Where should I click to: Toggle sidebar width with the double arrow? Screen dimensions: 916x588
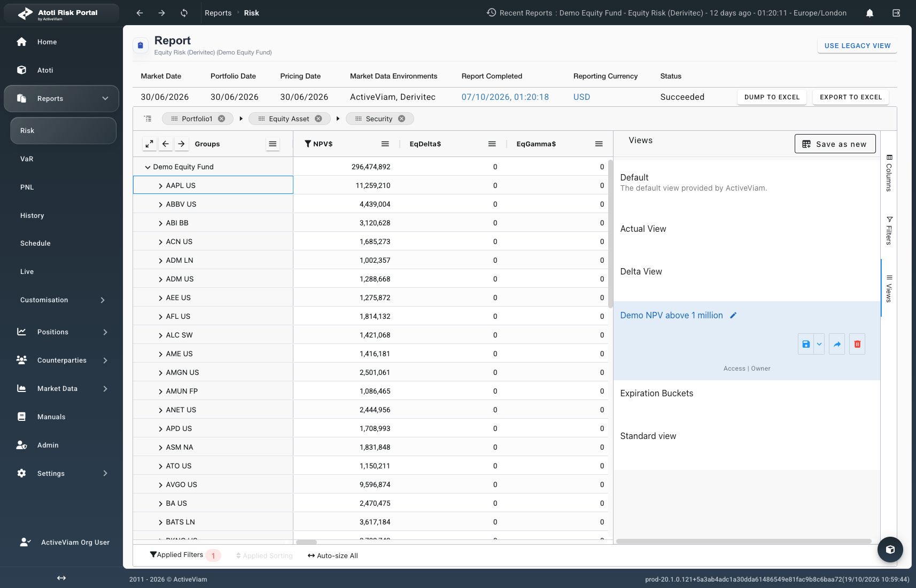point(61,578)
